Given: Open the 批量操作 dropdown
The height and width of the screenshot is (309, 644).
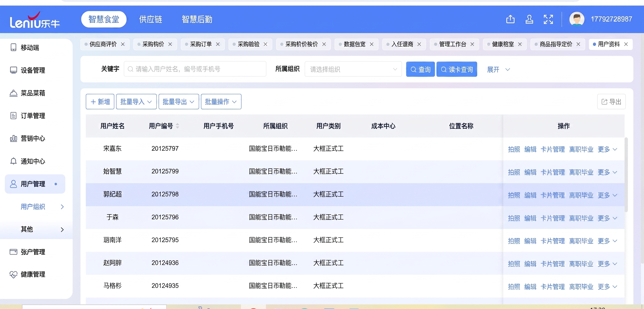Looking at the screenshot, I should coord(221,102).
